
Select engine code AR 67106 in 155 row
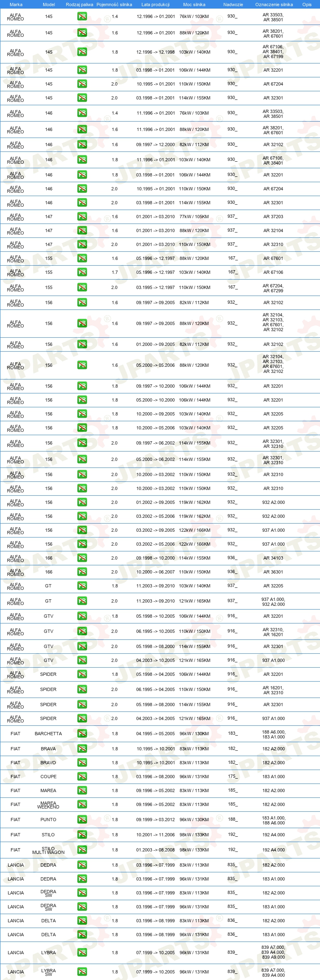[273, 272]
